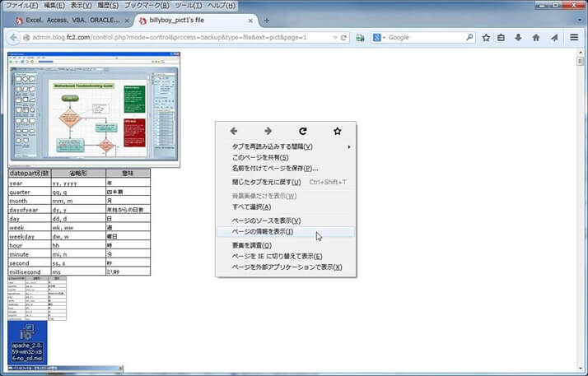The image size is (588, 376).
Task: Go to home page icon
Action: (x=536, y=38)
